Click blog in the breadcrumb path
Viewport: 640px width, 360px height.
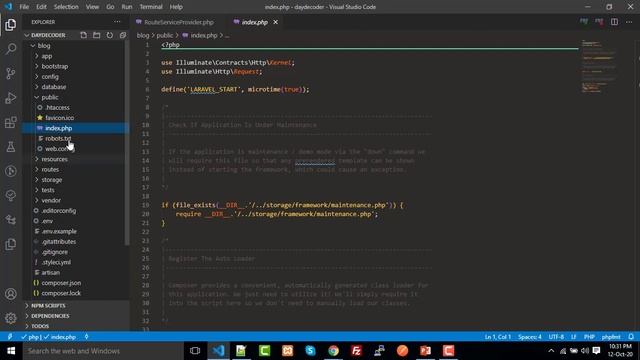[x=143, y=36]
